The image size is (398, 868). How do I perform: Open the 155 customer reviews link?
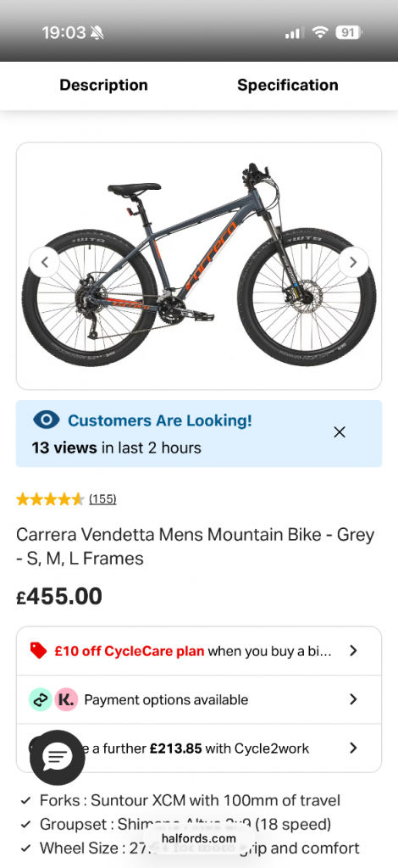(102, 499)
